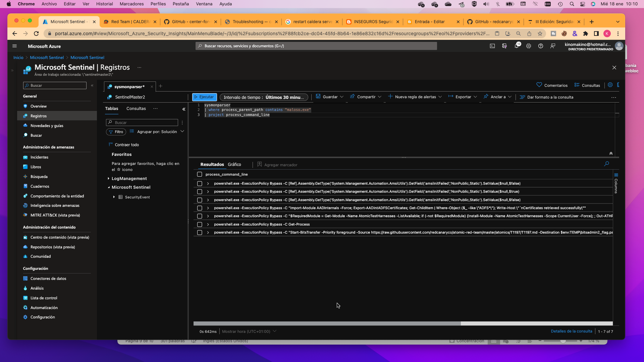The width and height of the screenshot is (644, 362).
Task: Check the Start-BitsTransfer row checkbox
Action: tap(200, 233)
